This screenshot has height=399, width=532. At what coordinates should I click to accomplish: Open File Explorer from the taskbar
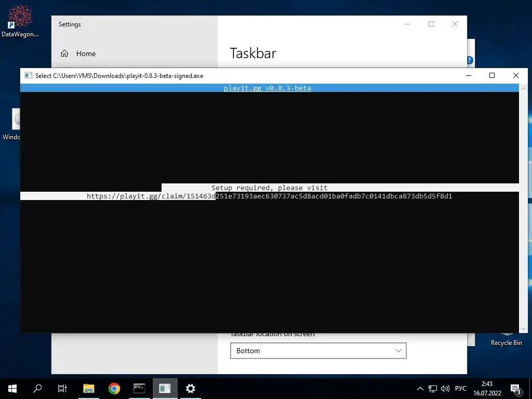88,389
